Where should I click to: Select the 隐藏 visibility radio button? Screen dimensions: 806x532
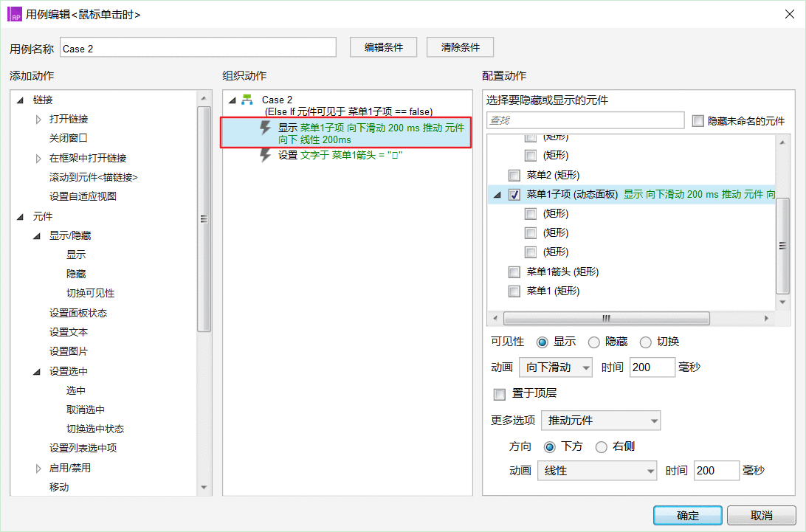(x=593, y=342)
